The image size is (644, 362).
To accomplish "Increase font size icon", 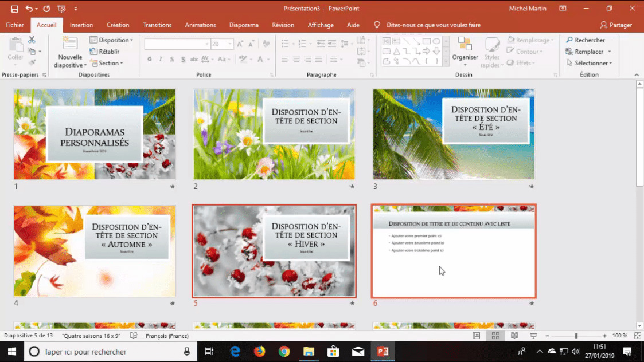I will 240,44.
